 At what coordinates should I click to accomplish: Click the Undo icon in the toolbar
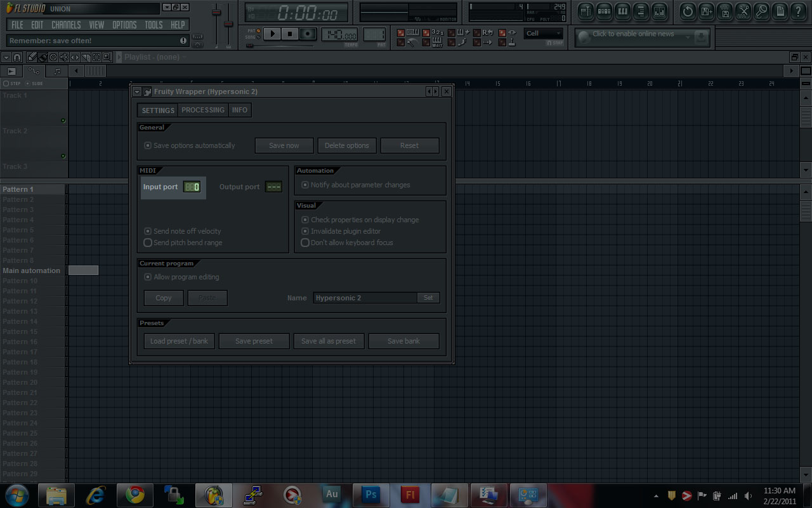click(x=687, y=11)
